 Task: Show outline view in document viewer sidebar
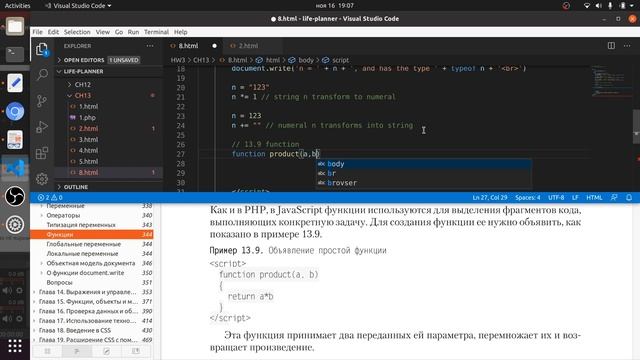click(x=77, y=351)
